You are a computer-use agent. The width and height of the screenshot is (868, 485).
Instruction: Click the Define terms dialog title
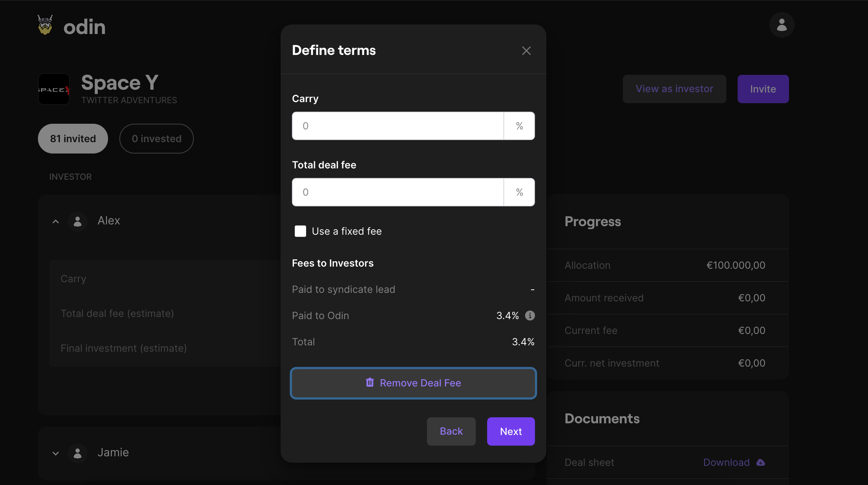[x=334, y=50]
